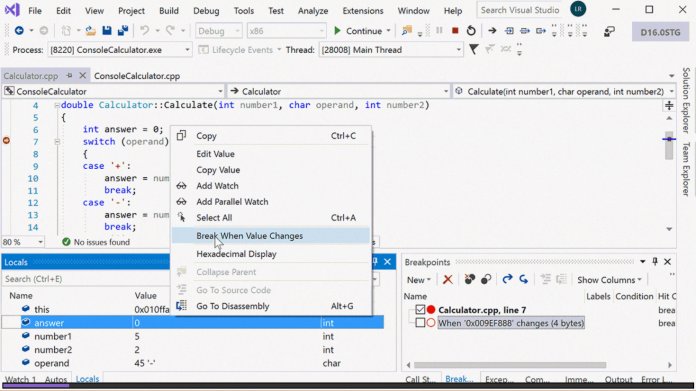The width and height of the screenshot is (696, 391).
Task: Click the Search Visual Studio box
Action: coord(520,10)
